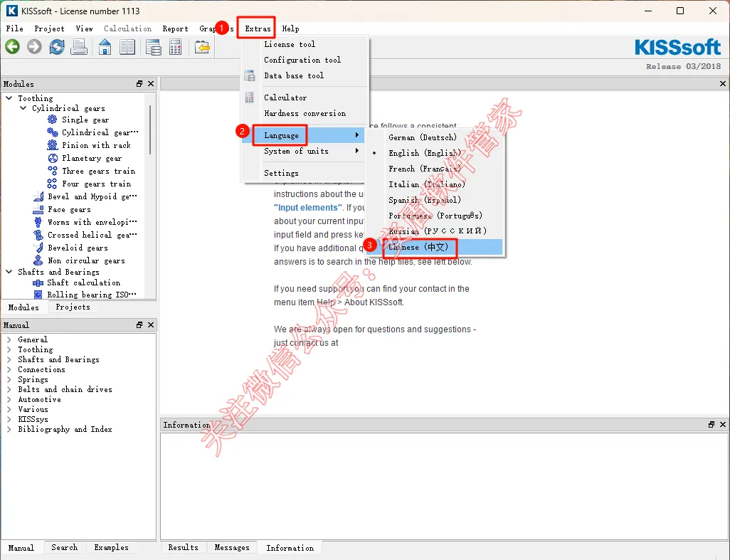The height and width of the screenshot is (560, 730).
Task: Click the Crossed helical gears icon
Action: 38,235
